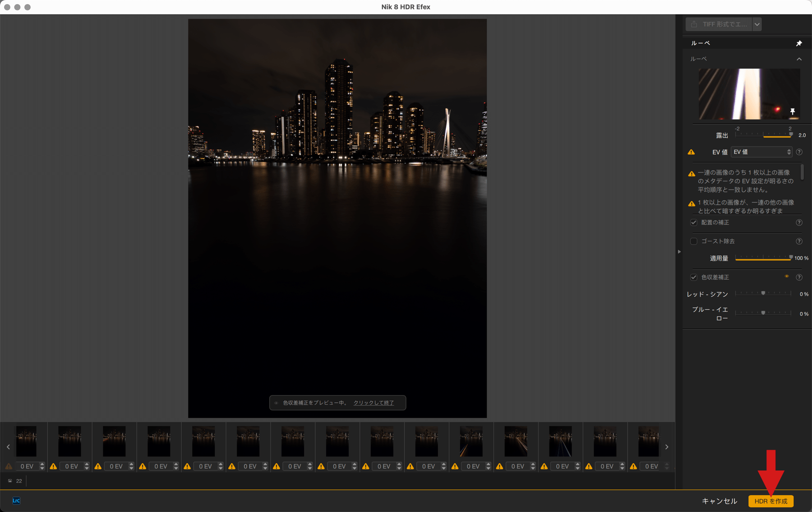Click the EV stepper of the second filmstrip thumbnail
Viewport: 812px width, 512px height.
[x=87, y=466]
